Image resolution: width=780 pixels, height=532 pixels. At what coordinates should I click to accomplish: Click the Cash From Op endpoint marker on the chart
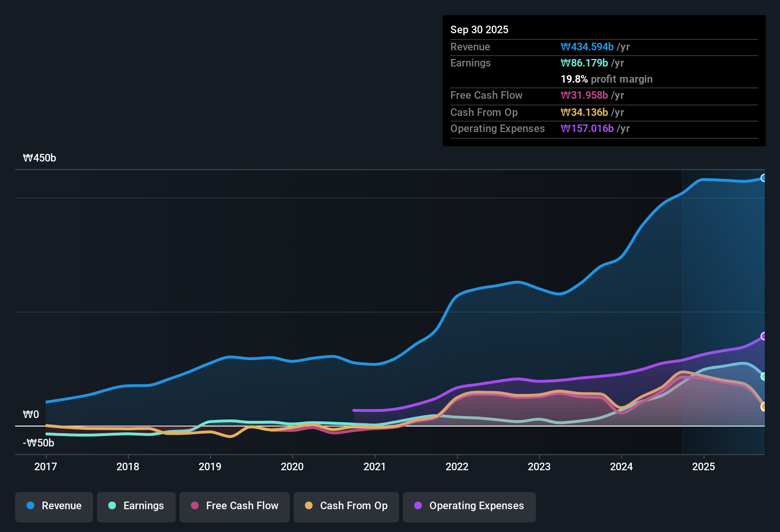[x=764, y=406]
